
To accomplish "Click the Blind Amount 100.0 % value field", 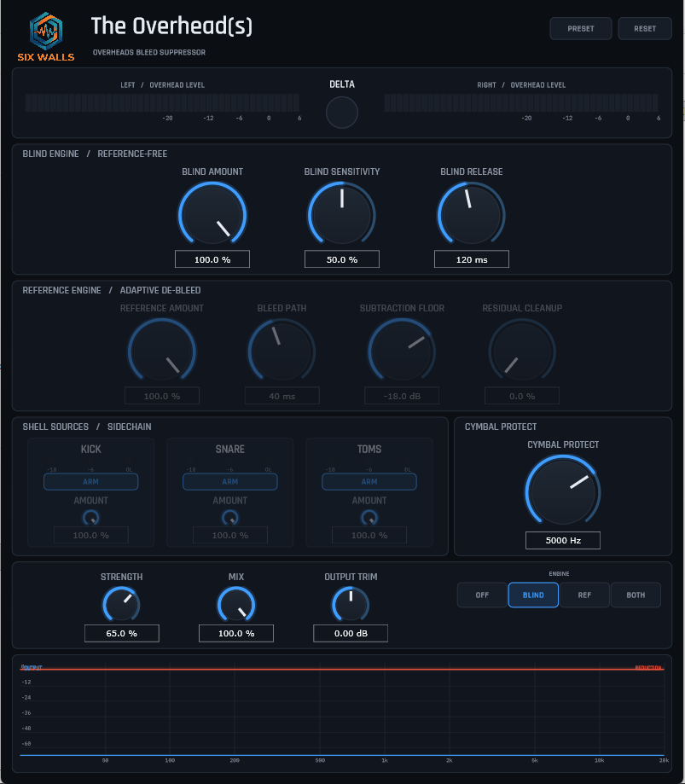I will tap(212, 259).
